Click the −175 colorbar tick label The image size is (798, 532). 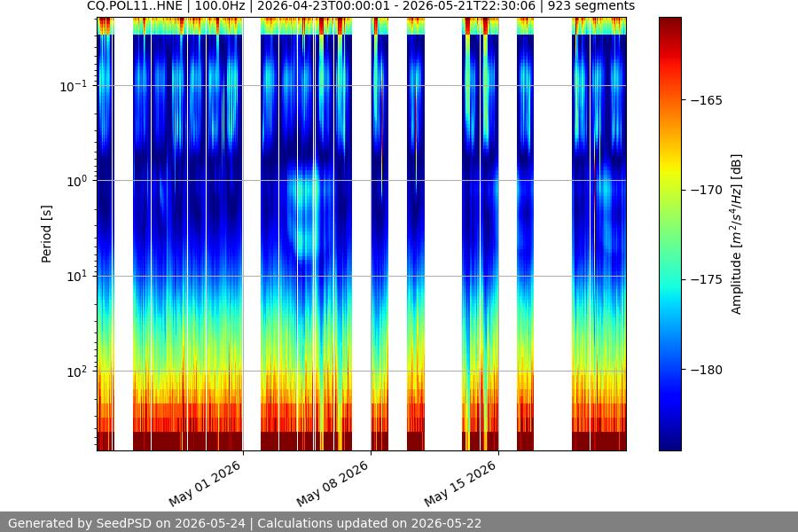click(707, 279)
